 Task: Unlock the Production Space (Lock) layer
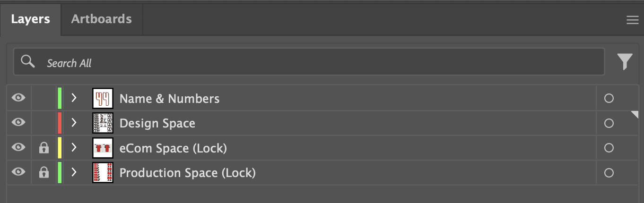pyautogui.click(x=44, y=173)
